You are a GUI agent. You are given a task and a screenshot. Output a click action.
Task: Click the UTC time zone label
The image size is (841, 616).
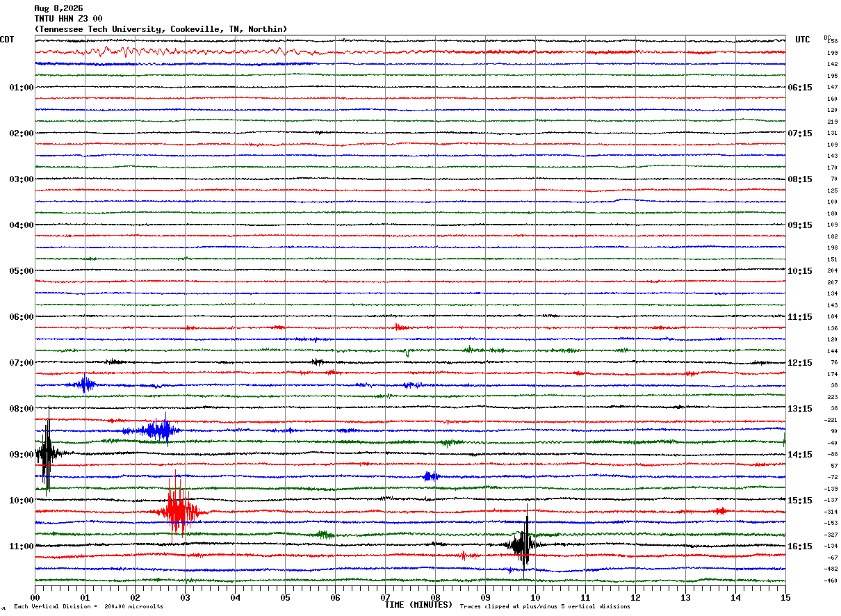coord(803,40)
